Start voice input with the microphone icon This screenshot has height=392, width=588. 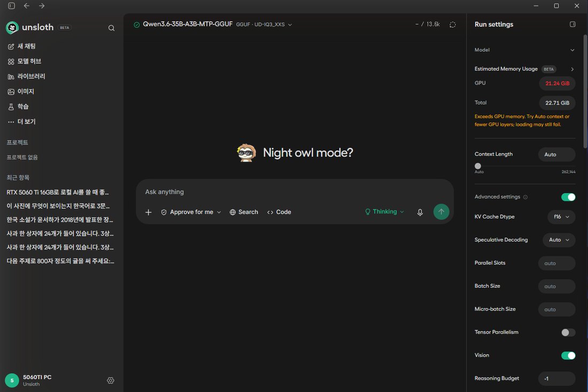[x=420, y=212]
